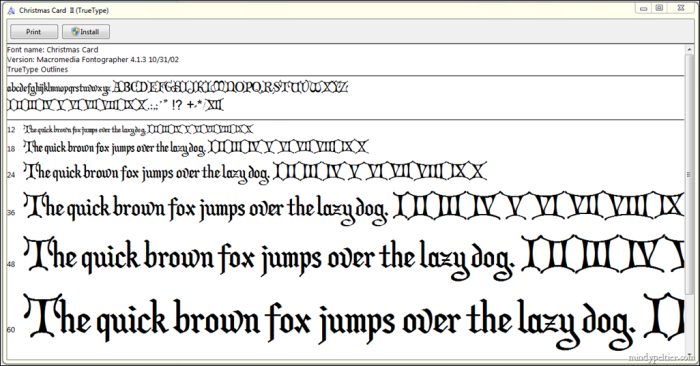Close the Christmas Card font window
700x366 pixels.
click(681, 8)
